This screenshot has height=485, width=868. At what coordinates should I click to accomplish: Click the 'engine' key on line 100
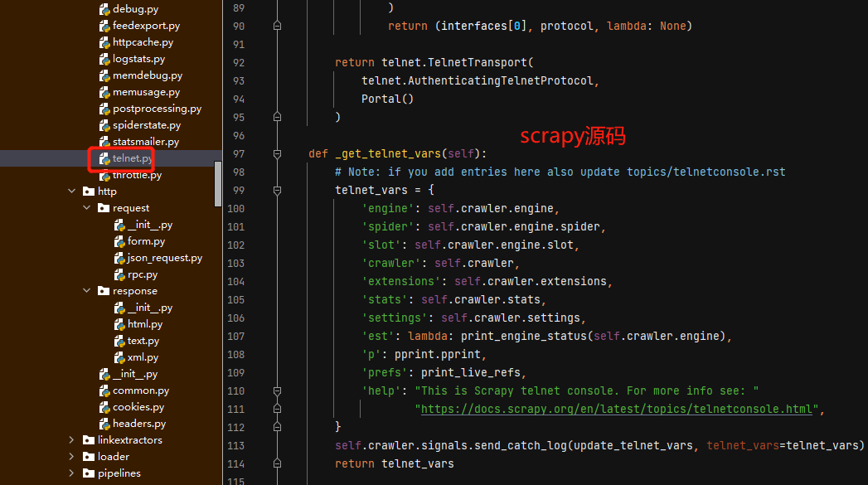click(387, 209)
